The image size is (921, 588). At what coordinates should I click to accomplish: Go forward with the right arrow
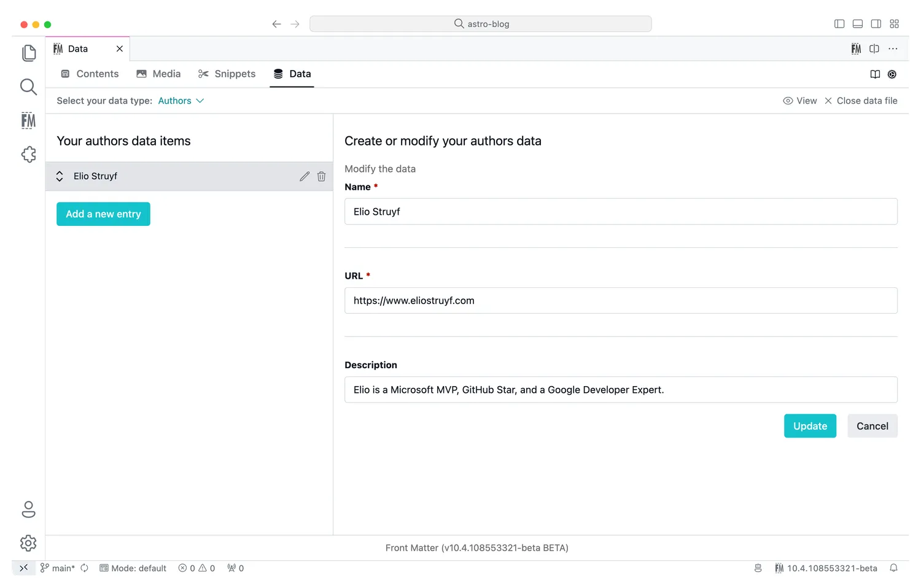[x=295, y=24]
